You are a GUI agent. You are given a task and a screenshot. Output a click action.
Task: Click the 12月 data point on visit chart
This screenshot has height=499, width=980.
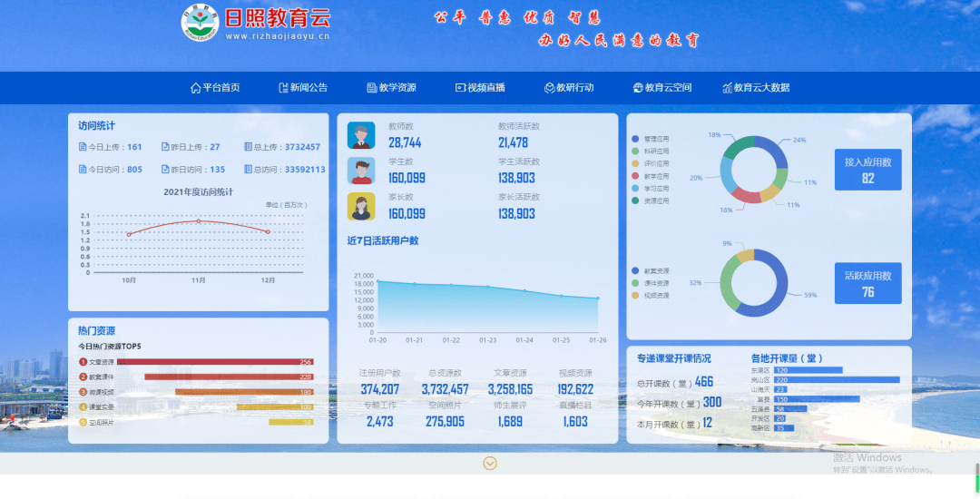click(268, 232)
